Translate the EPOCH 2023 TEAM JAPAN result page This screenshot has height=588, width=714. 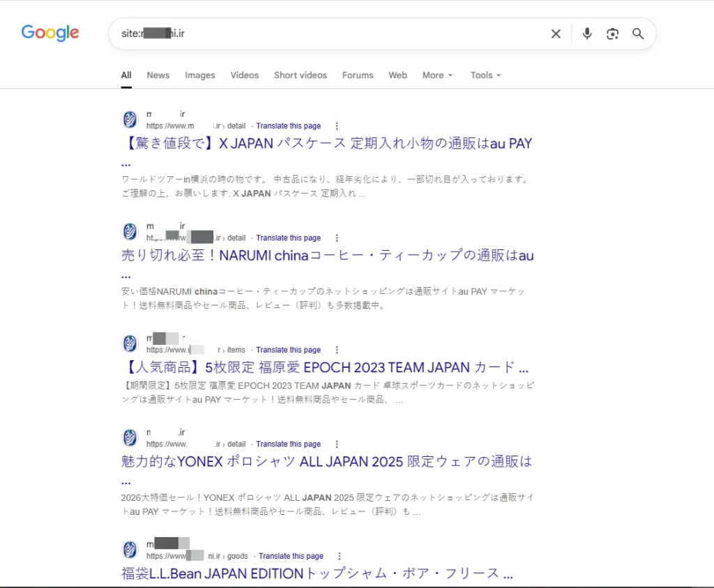click(x=288, y=350)
